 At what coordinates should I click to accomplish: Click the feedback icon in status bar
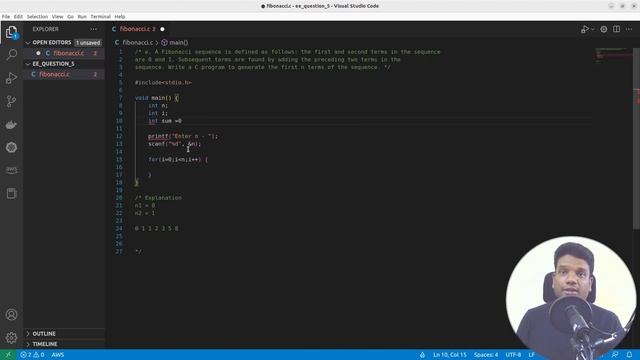click(615, 355)
